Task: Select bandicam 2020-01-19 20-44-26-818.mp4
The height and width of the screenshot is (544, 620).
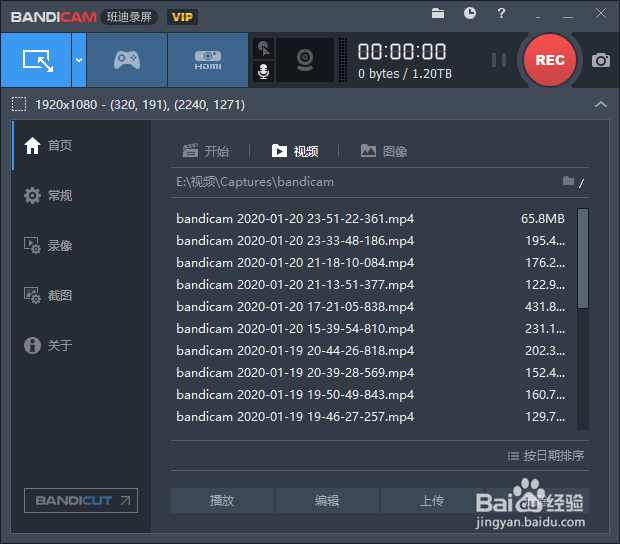Action: 370,351
